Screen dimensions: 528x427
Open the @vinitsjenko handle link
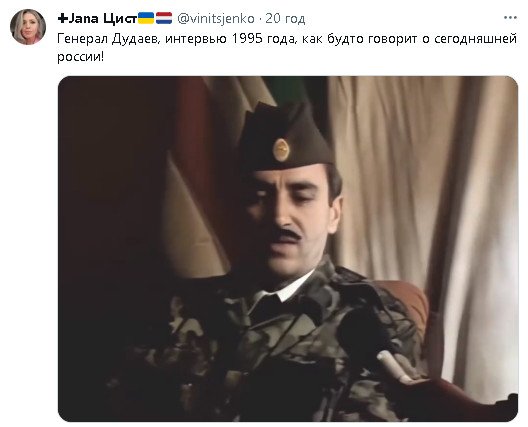[x=216, y=19]
